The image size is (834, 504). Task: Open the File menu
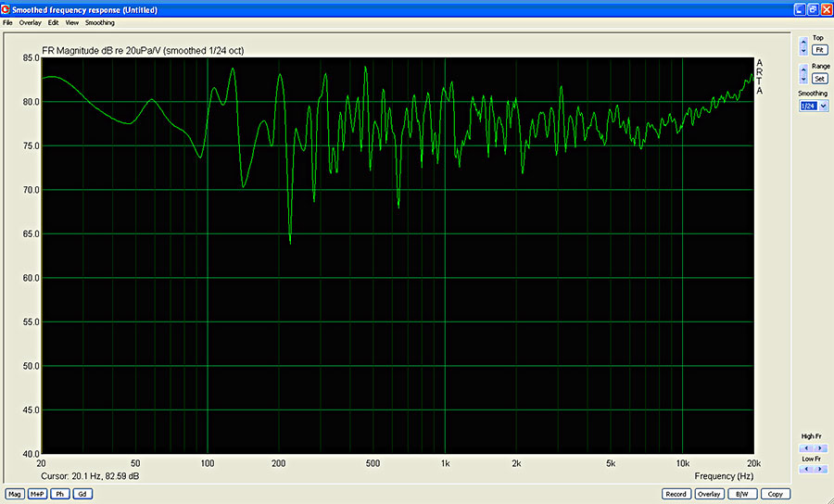7,23
